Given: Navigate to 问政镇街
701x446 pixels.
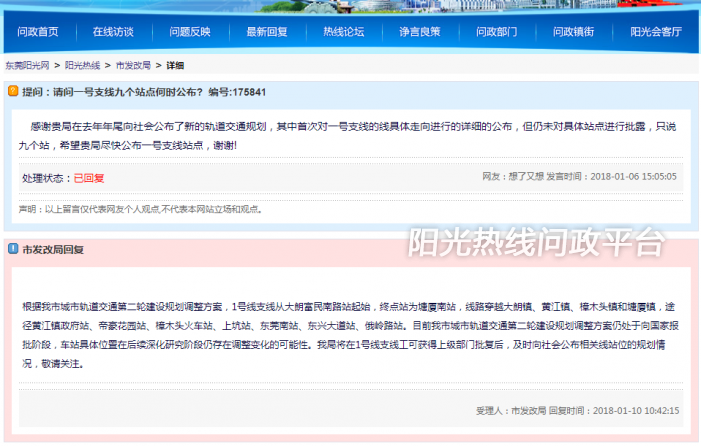Looking at the screenshot, I should pyautogui.click(x=574, y=32).
